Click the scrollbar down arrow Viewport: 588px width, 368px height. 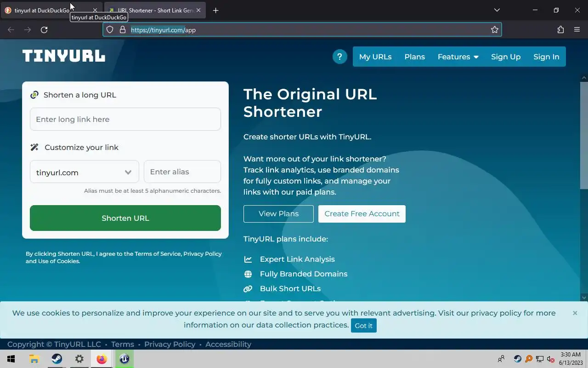[x=584, y=298]
